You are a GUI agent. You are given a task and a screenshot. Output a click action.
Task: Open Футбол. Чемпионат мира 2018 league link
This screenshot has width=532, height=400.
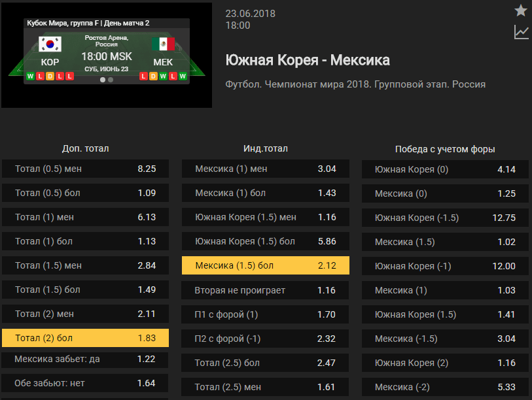click(x=355, y=84)
